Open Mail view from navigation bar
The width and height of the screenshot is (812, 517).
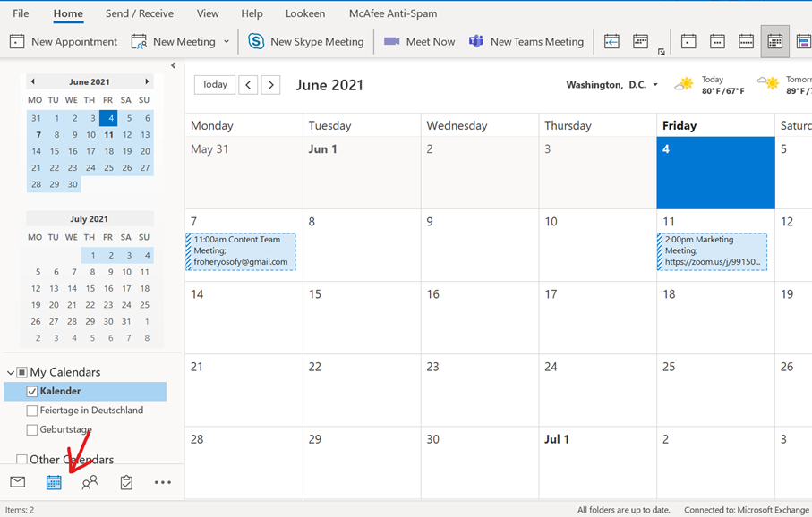pyautogui.click(x=18, y=482)
